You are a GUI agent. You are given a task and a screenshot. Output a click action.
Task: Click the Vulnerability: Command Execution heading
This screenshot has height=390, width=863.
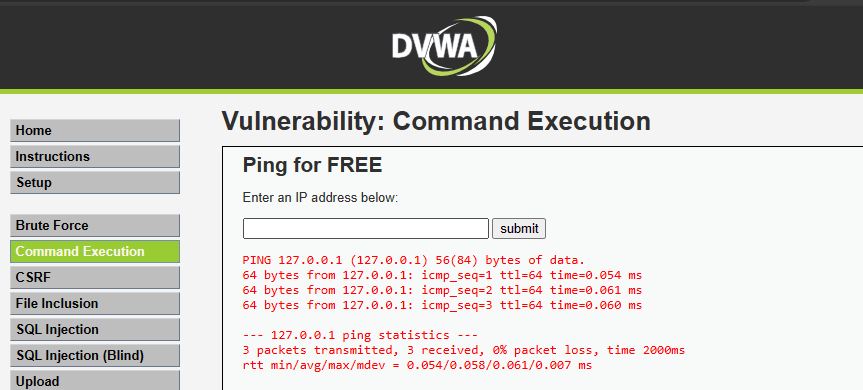[x=436, y=121]
